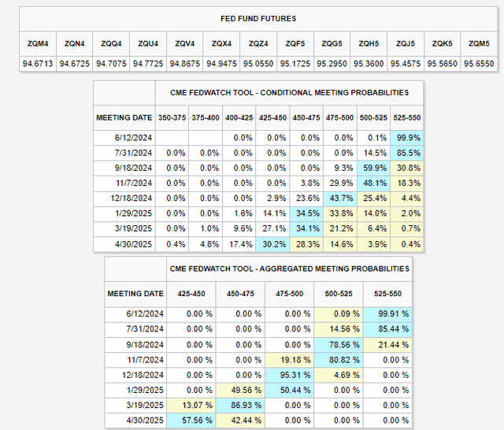Click the 34.1% cell for 3/19/2025
This screenshot has height=430, width=504.
point(306,229)
